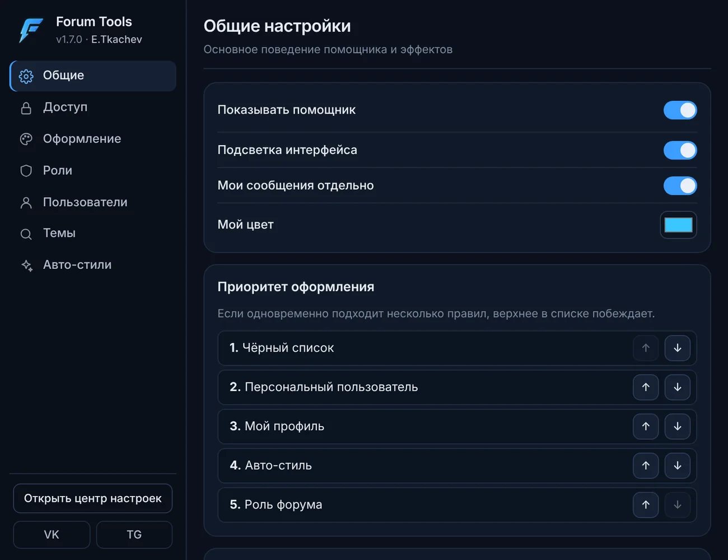The height and width of the screenshot is (560, 728).
Task: Switch to the Роли section
Action: point(93,171)
